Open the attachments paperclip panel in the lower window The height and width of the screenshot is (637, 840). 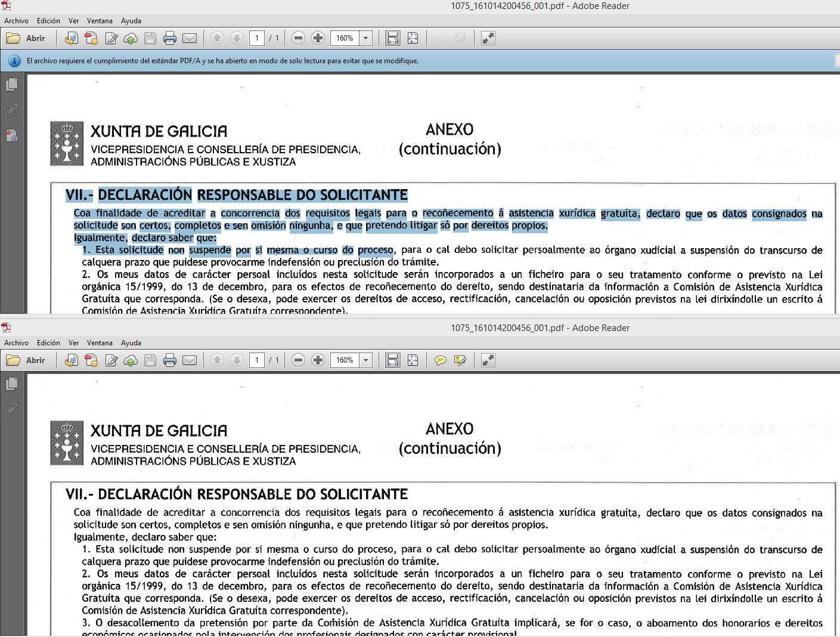click(x=11, y=410)
